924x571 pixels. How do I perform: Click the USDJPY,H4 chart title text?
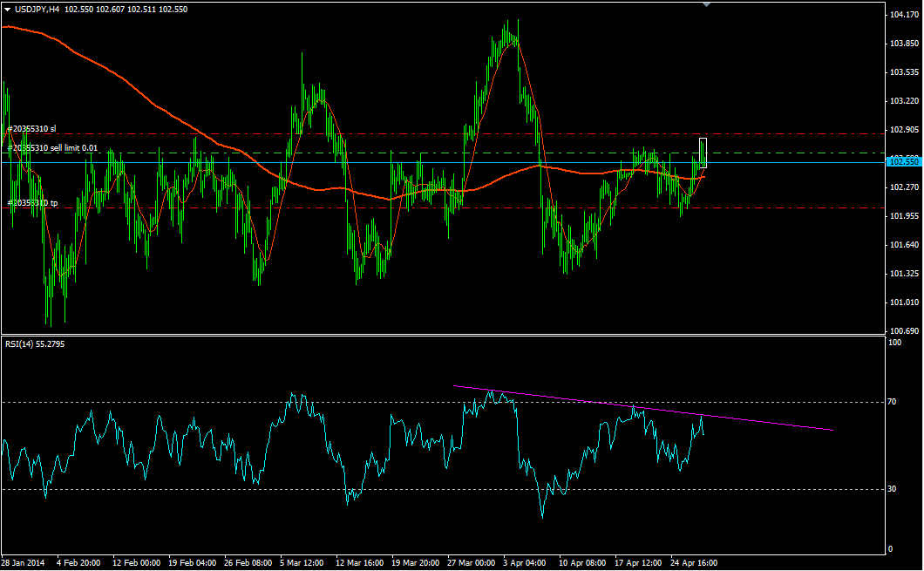37,10
